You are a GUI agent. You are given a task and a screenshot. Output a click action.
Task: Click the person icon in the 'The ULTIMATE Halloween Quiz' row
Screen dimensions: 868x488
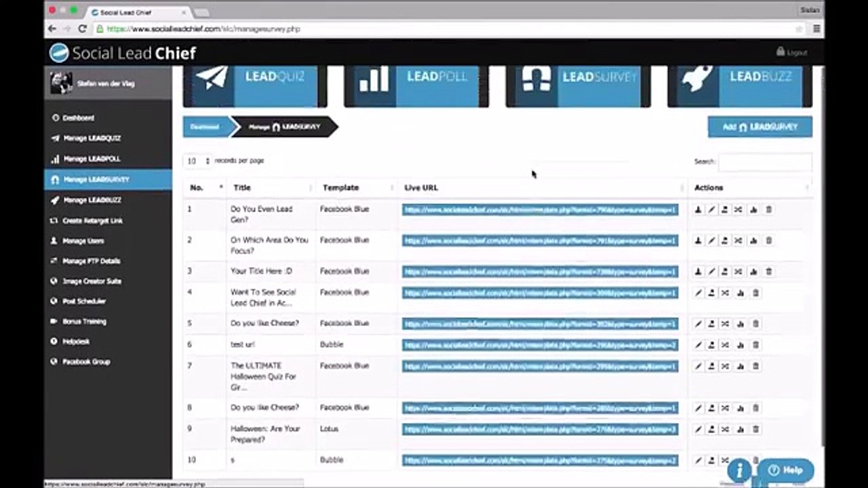(711, 366)
